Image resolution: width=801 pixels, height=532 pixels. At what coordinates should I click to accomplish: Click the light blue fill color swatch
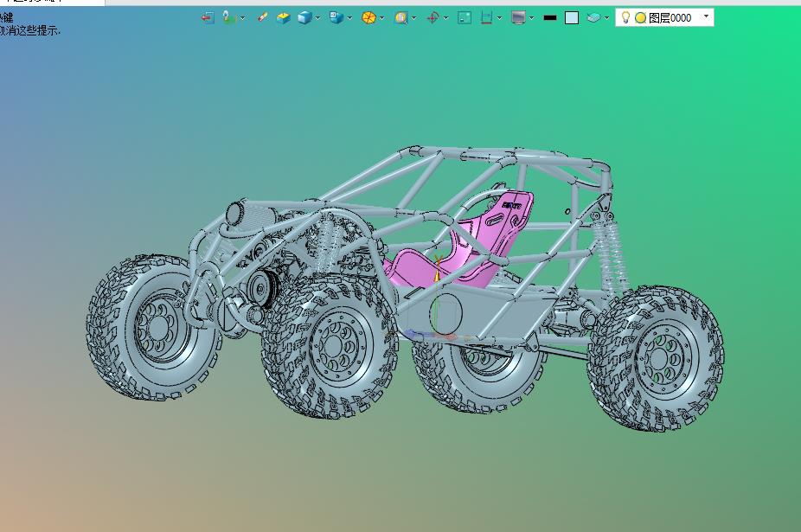[572, 17]
